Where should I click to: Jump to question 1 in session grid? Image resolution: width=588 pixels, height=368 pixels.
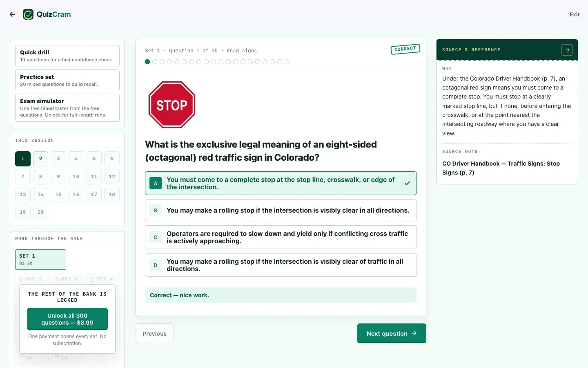coord(23,159)
